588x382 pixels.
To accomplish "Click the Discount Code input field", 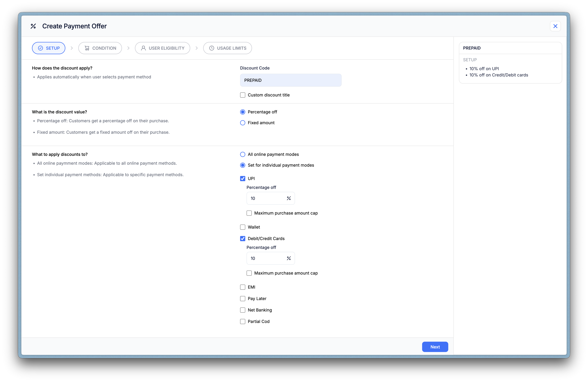I will [x=291, y=80].
